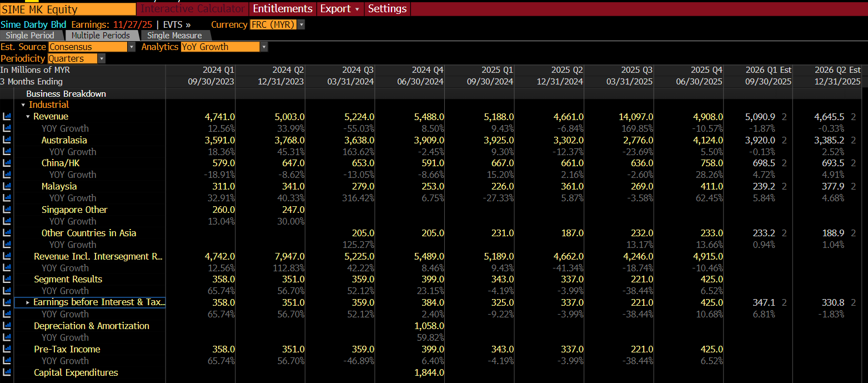Open chart icon for Australasia row
This screenshot has height=383, width=868.
(7, 140)
